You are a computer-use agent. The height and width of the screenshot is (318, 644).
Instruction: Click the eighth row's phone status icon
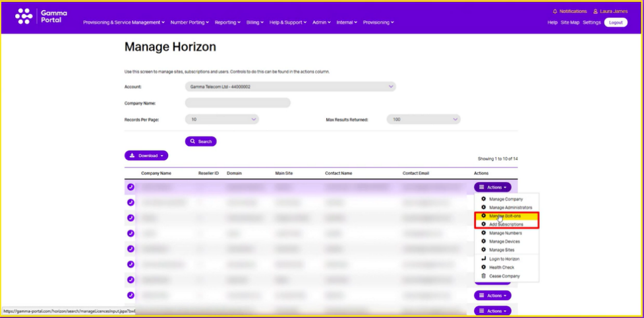(131, 295)
